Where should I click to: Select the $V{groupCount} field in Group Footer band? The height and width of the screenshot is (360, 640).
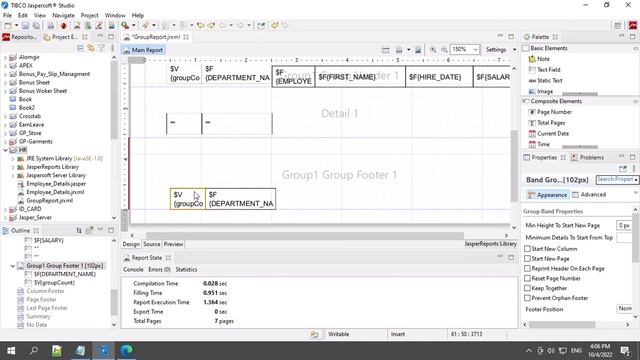tap(188, 199)
